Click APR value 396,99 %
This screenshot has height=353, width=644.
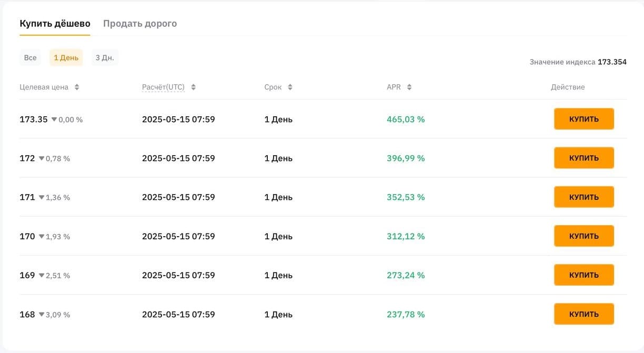tap(406, 158)
